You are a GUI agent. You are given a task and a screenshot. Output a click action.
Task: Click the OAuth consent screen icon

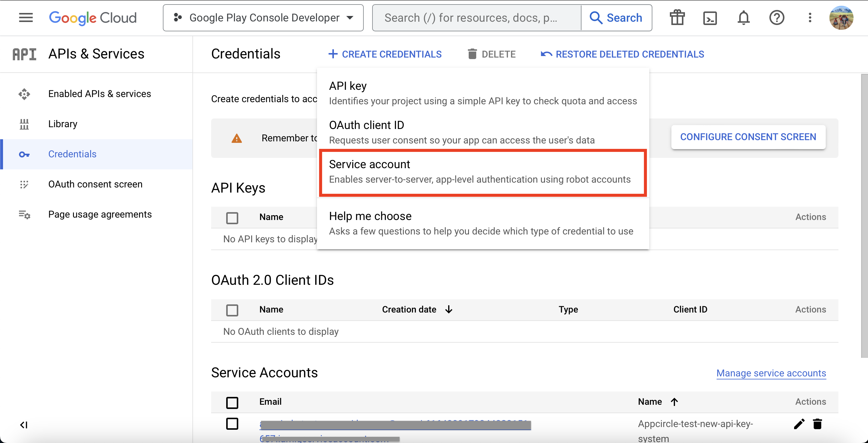(24, 184)
